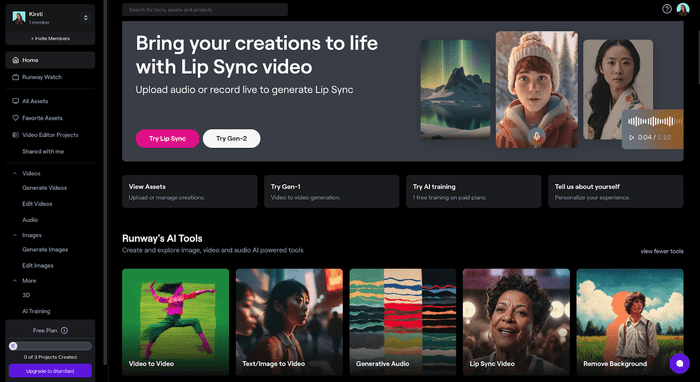Select 3D under More
The image size is (700, 382).
26,295
